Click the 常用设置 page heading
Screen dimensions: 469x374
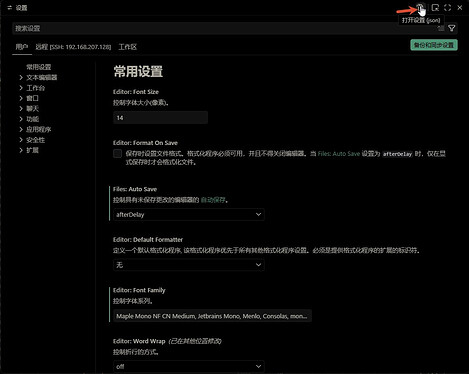tap(138, 71)
